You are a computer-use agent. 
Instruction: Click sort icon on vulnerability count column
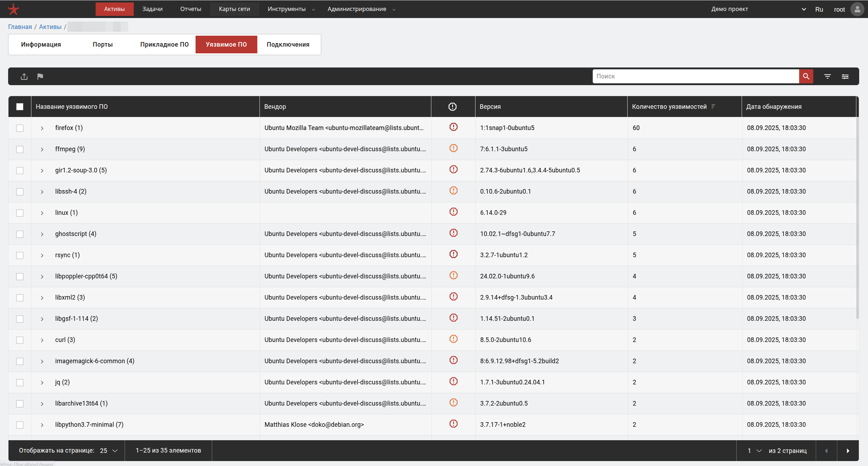tap(713, 107)
